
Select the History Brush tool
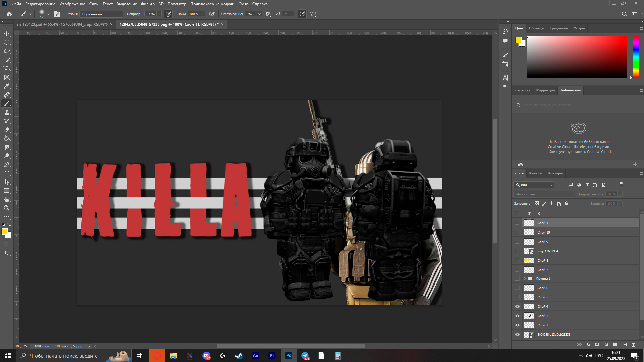click(7, 121)
